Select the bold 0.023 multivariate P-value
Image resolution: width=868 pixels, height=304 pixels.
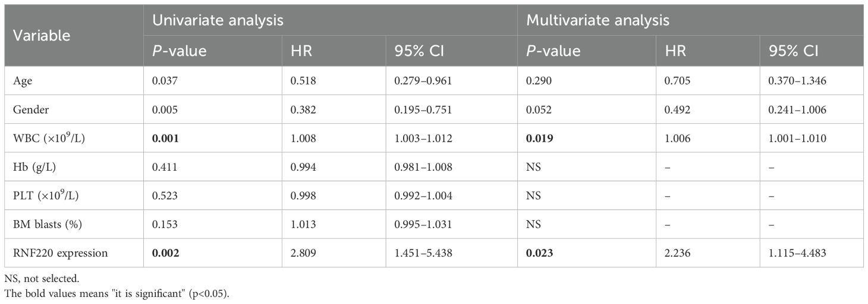click(x=540, y=253)
